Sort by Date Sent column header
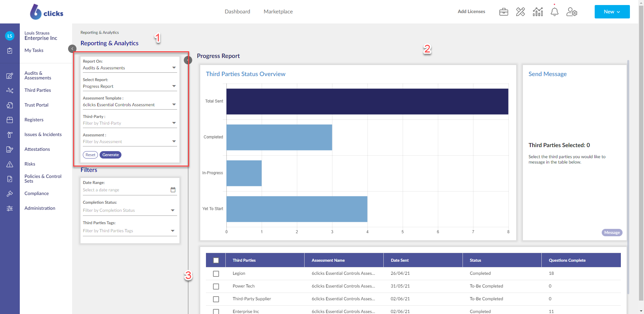 [423, 260]
